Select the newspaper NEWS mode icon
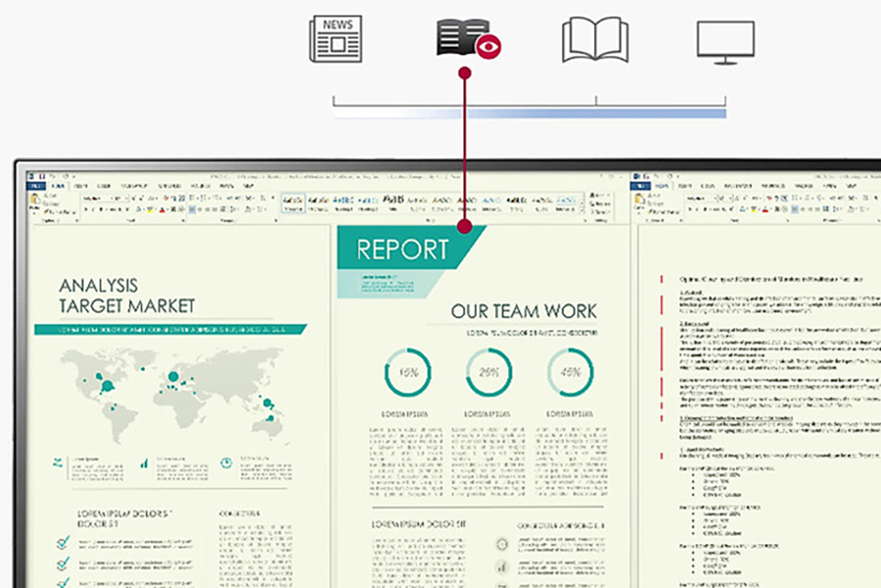This screenshot has height=588, width=881. (x=336, y=39)
